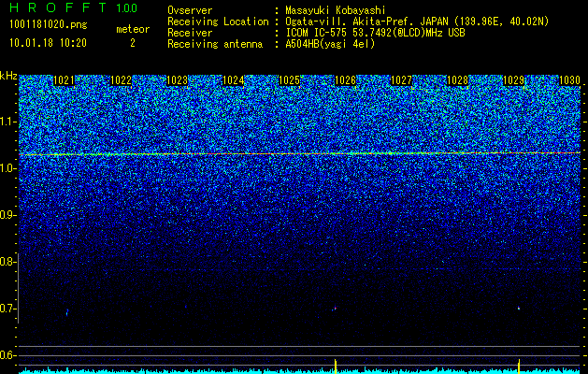Click the red carrier line near 1.03 kHz

pyautogui.click(x=299, y=153)
